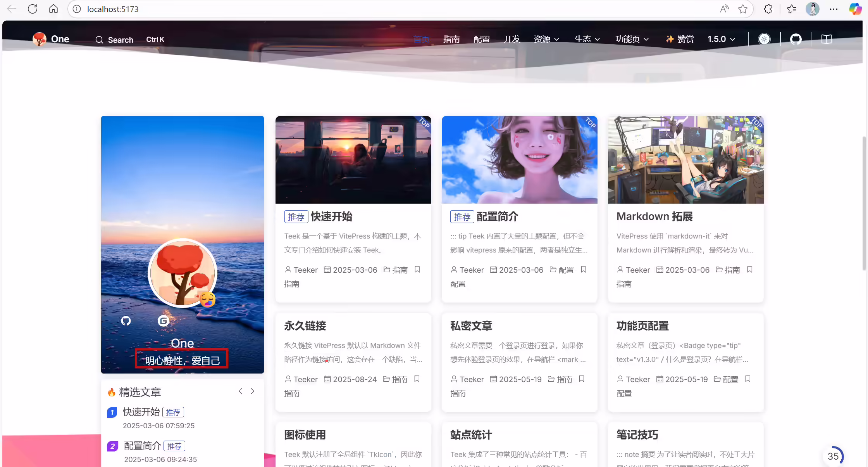Bookmark the 私密文章 article card
868x467 pixels.
pyautogui.click(x=582, y=379)
